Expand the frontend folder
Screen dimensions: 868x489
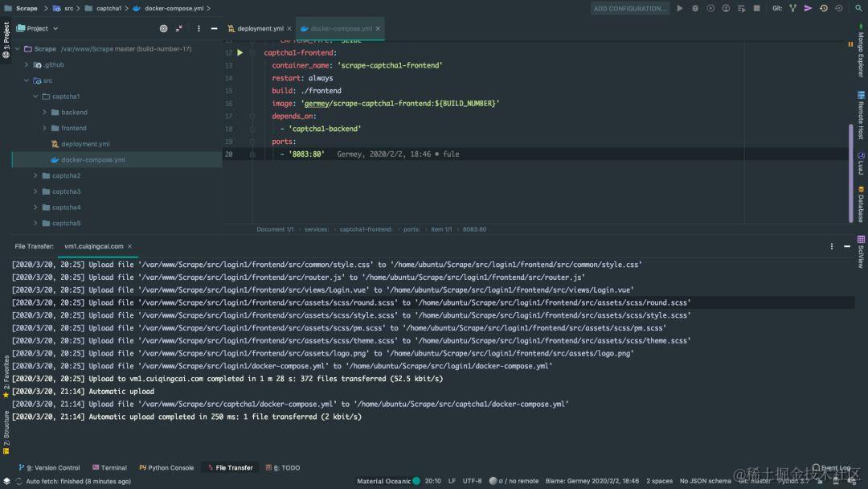coord(44,128)
